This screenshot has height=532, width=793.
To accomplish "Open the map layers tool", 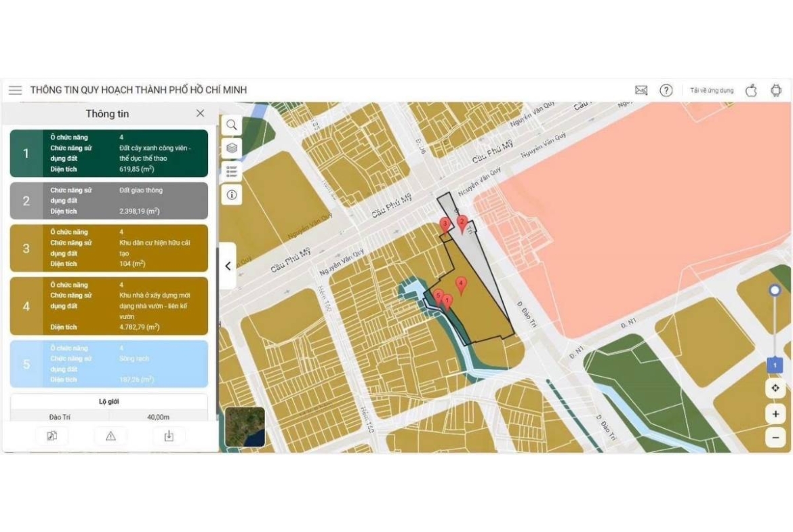I will coord(232,148).
